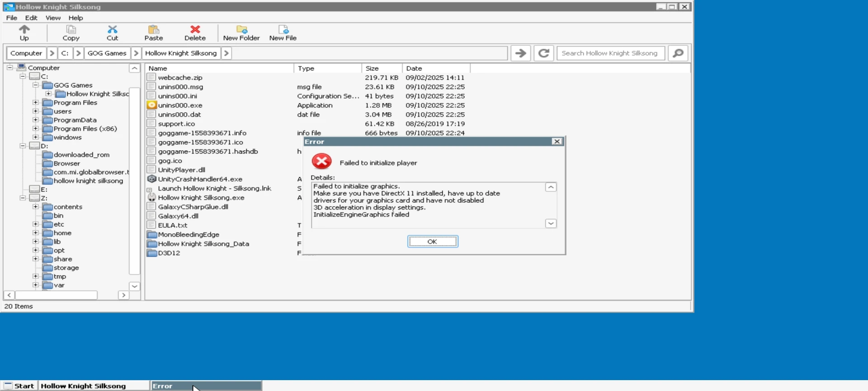This screenshot has width=868, height=391.
Task: Collapse the GOG Games tree node
Action: click(35, 85)
